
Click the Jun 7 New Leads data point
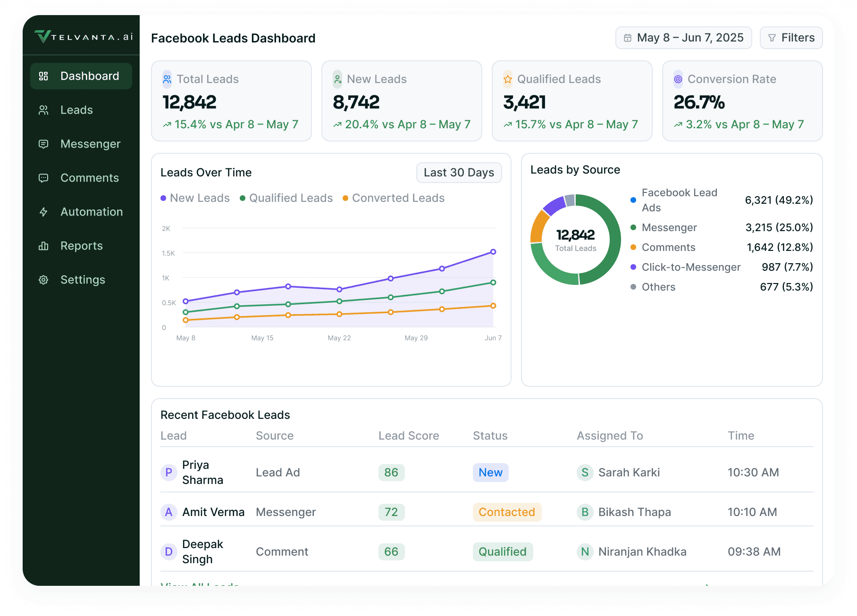pos(493,252)
